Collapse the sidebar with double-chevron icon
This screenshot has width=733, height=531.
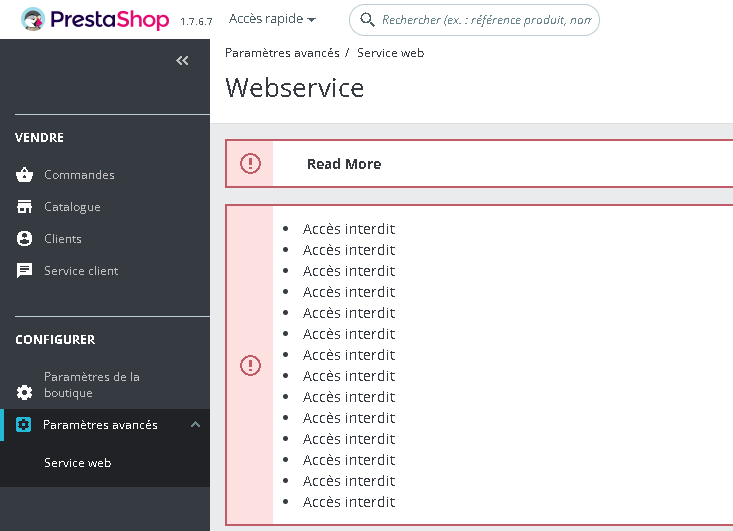point(182,60)
